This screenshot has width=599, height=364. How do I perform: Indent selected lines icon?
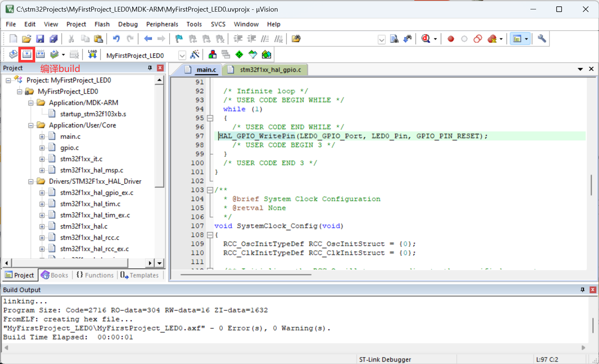pos(238,39)
